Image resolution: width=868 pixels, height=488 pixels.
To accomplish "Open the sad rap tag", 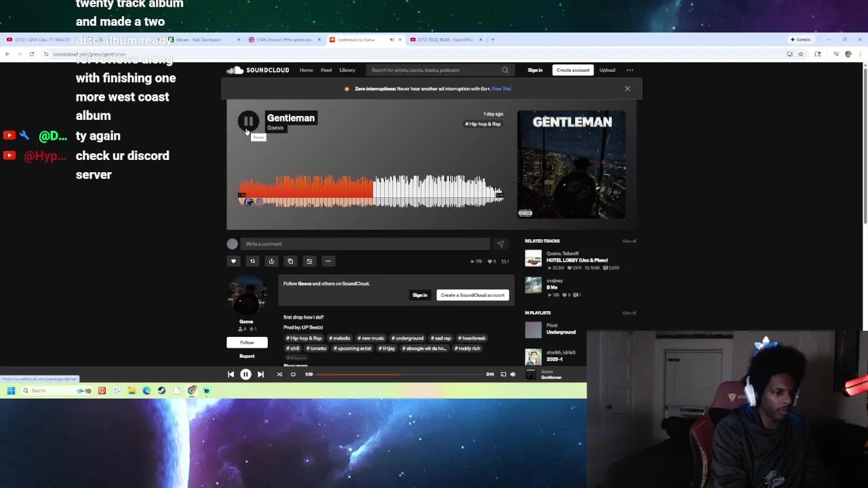I will 441,338.
